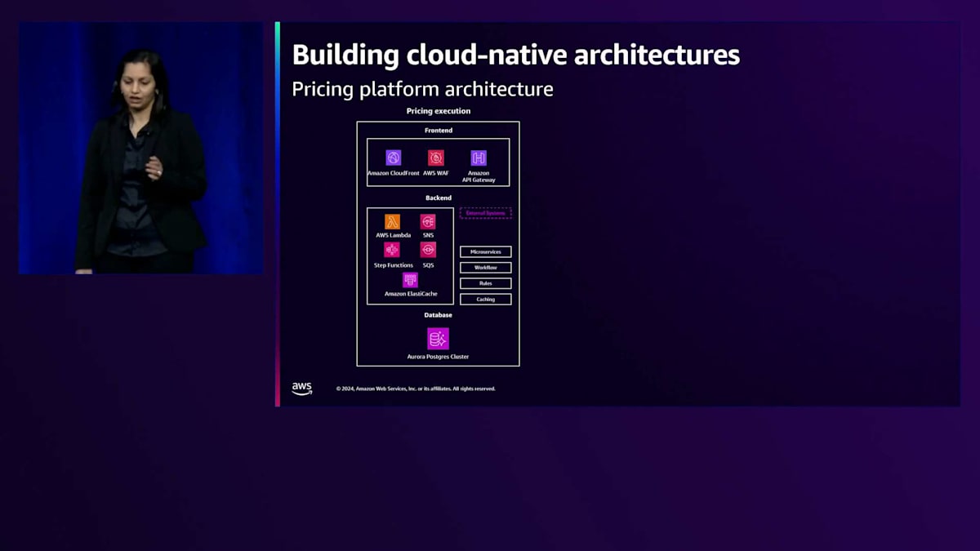The height and width of the screenshot is (551, 980).
Task: Click the External Systems dashed box
Action: point(486,213)
